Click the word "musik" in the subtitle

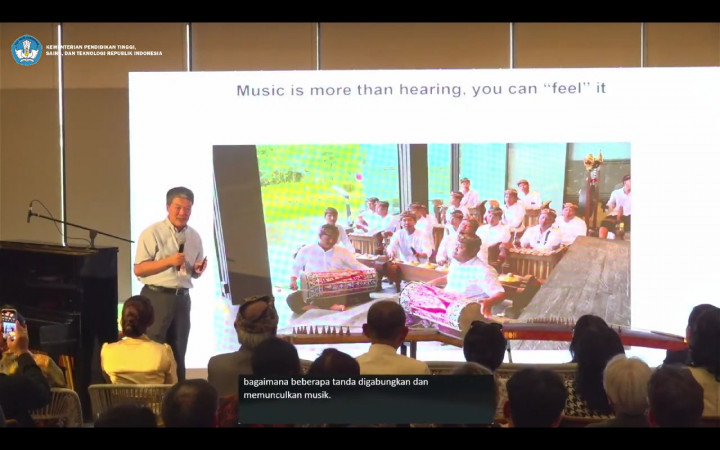pyautogui.click(x=311, y=395)
